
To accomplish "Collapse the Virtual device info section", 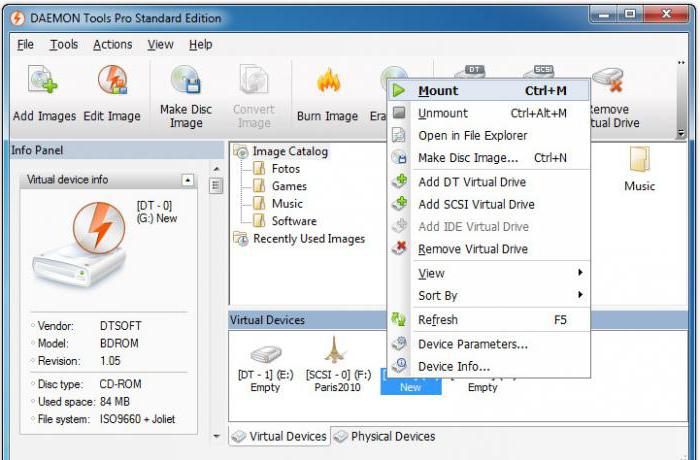I will tap(188, 180).
